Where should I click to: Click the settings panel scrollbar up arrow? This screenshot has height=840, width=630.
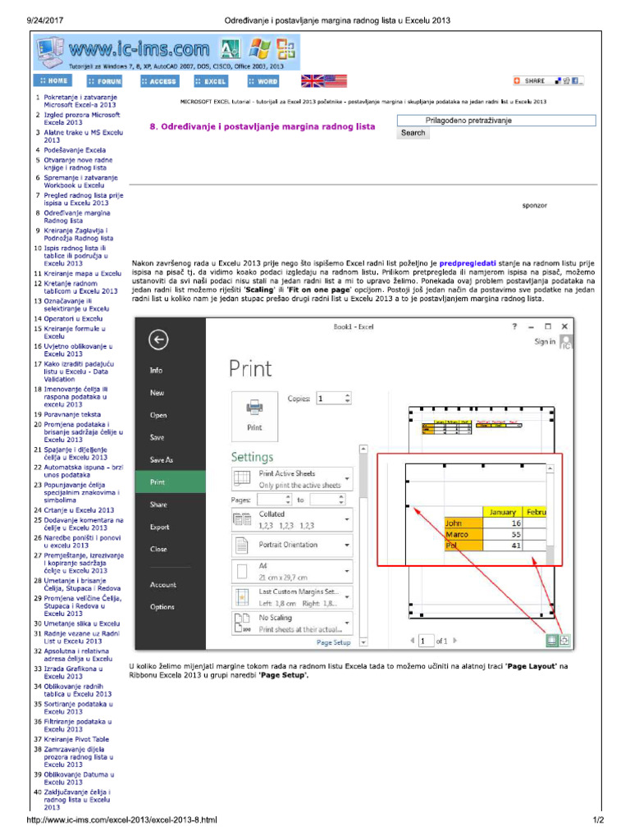point(363,449)
